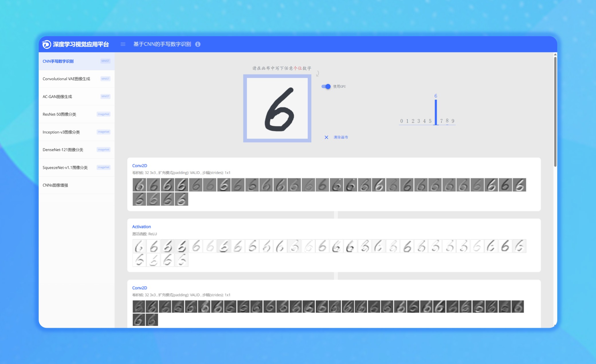Viewport: 596px width, 364px height.
Task: Open ResNet-50图像分类 menu item
Action: coord(77,114)
